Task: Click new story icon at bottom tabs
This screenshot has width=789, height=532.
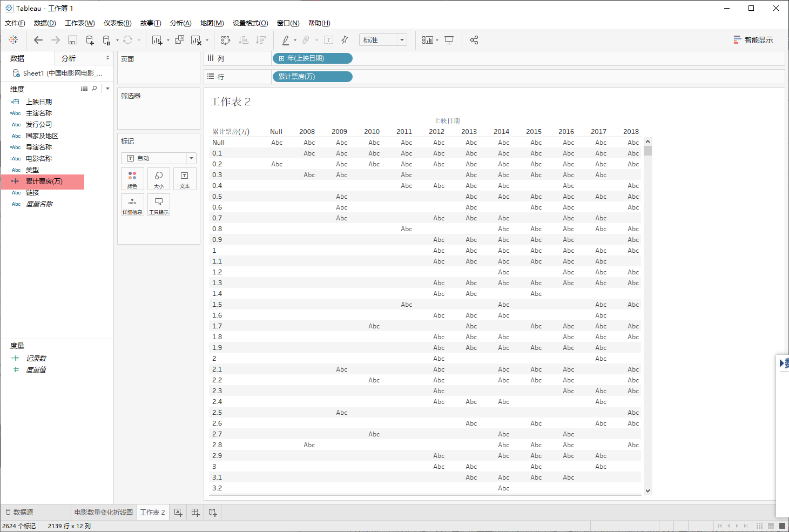Action: [213, 512]
